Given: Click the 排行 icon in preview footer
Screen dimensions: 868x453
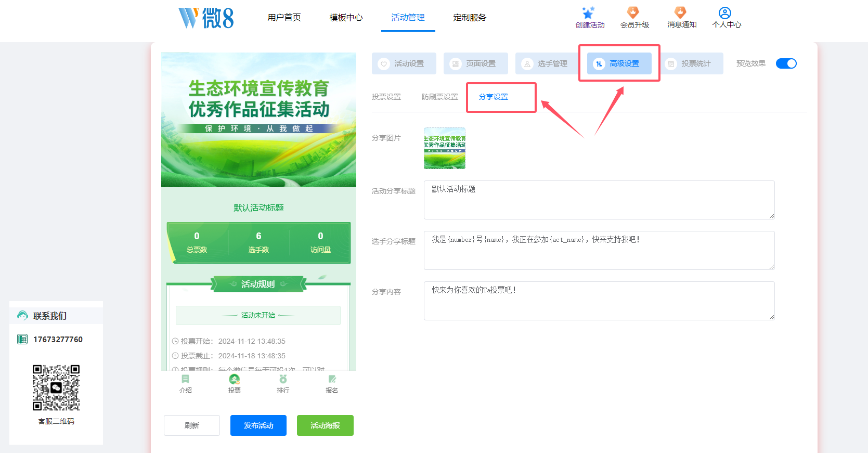Looking at the screenshot, I should tap(283, 379).
